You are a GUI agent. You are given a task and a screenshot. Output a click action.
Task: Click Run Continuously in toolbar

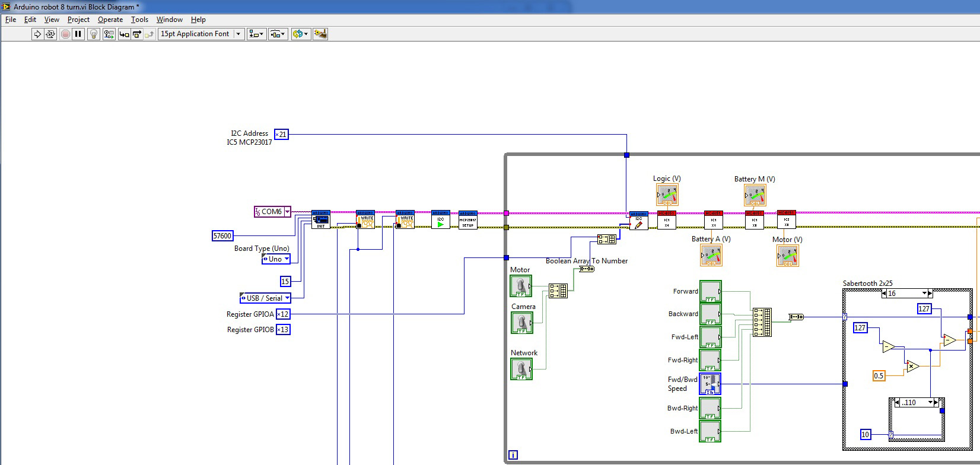[50, 34]
